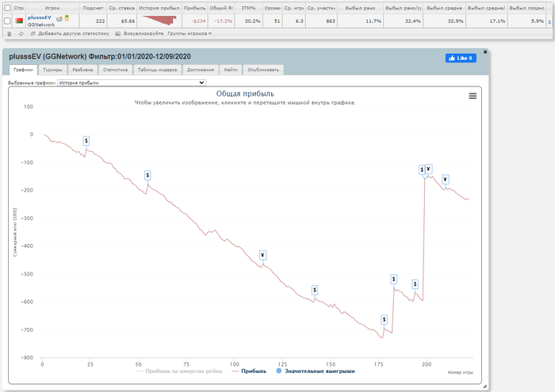Click the $ marker at the lowest point near game 177

384,319
